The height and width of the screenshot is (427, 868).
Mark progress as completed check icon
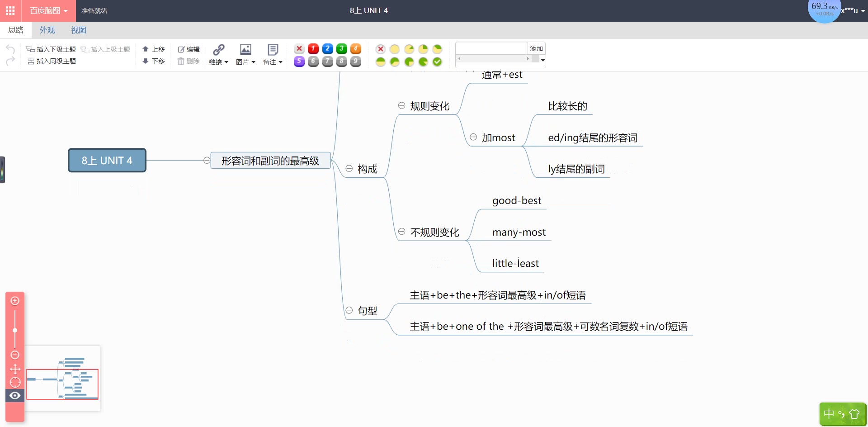pyautogui.click(x=437, y=62)
